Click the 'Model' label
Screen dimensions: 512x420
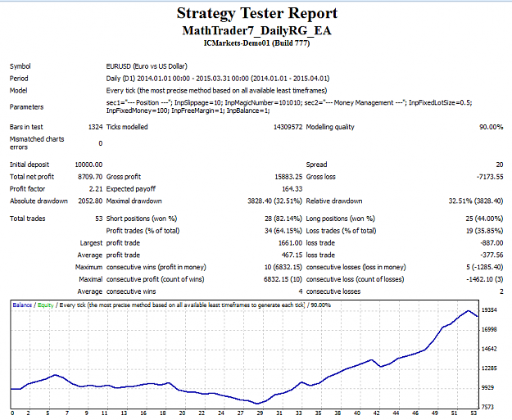tap(18, 90)
